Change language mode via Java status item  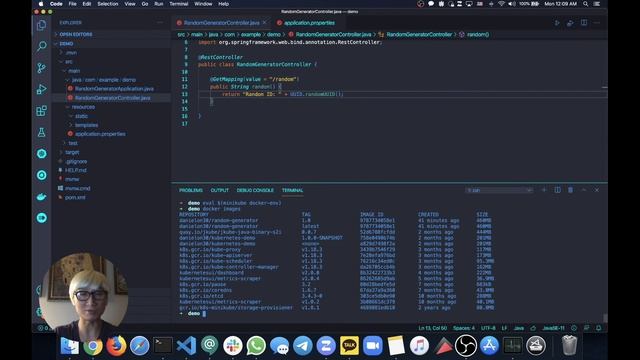(x=519, y=328)
